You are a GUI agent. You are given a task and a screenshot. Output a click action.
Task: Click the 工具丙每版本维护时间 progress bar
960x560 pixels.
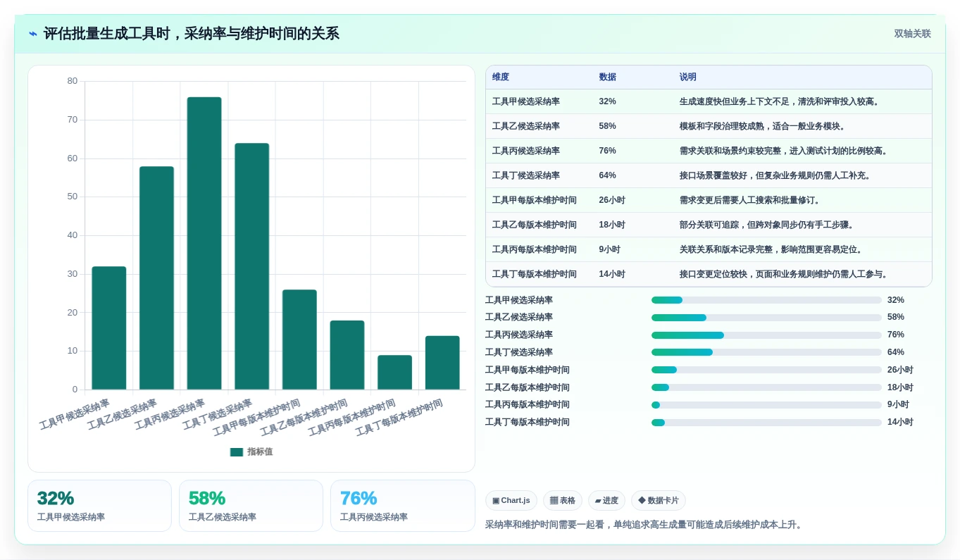pyautogui.click(x=766, y=405)
